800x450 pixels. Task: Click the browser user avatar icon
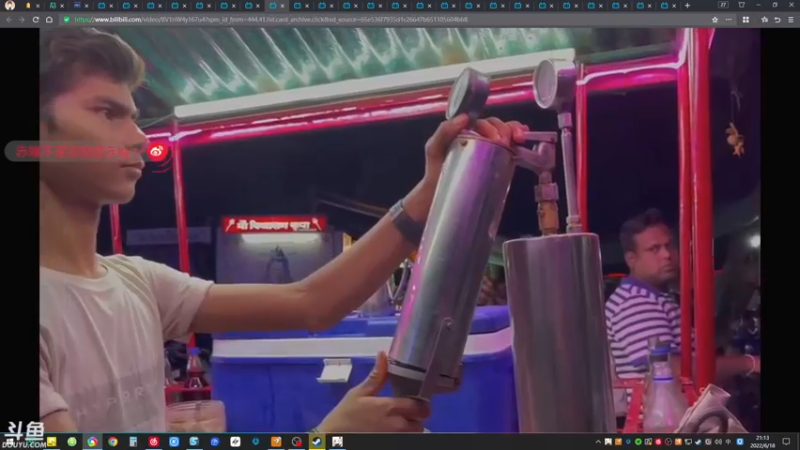coord(10,6)
